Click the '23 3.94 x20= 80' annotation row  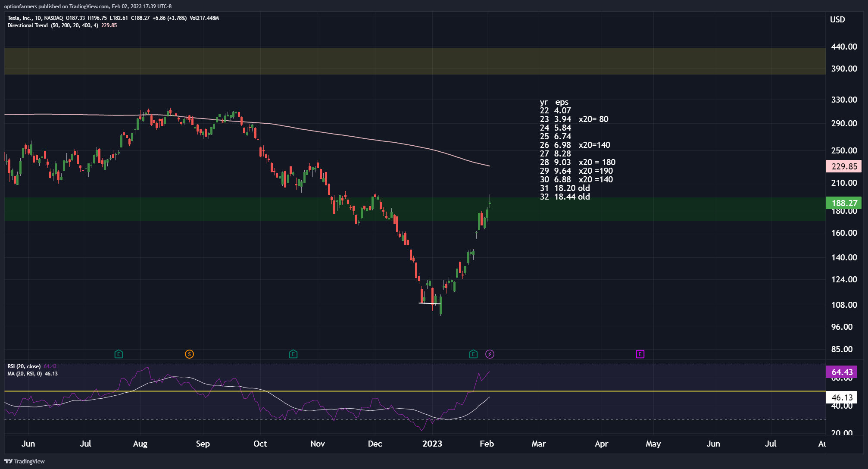point(574,119)
